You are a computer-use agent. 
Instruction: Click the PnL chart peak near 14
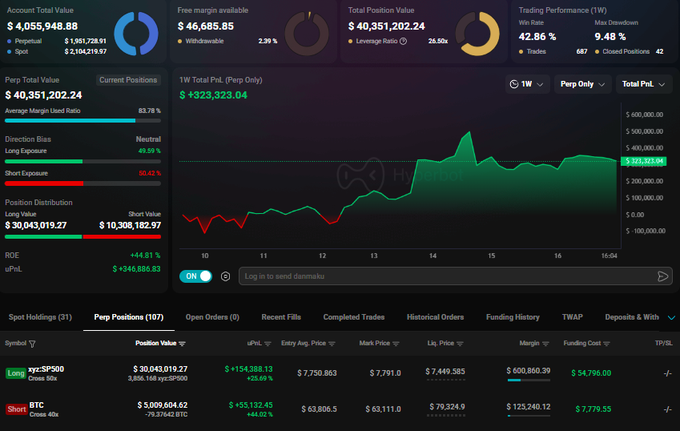[x=469, y=132]
